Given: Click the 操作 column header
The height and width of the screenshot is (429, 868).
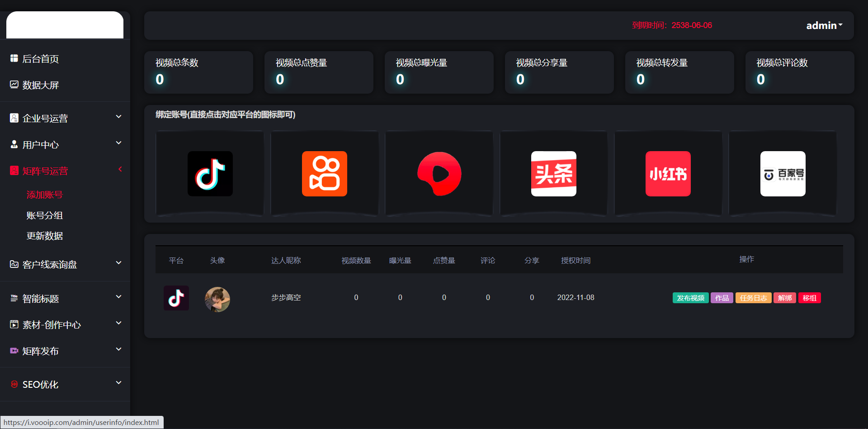Looking at the screenshot, I should click(x=747, y=259).
